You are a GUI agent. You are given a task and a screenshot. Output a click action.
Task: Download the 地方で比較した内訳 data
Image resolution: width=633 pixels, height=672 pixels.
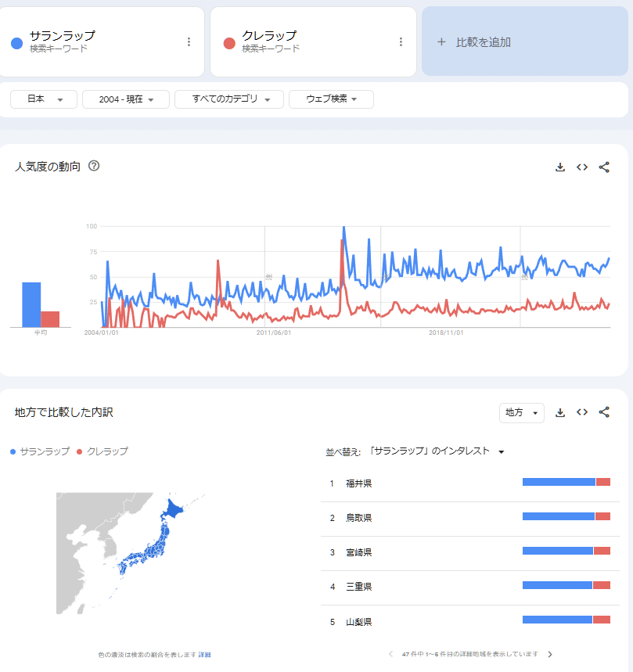pos(560,412)
